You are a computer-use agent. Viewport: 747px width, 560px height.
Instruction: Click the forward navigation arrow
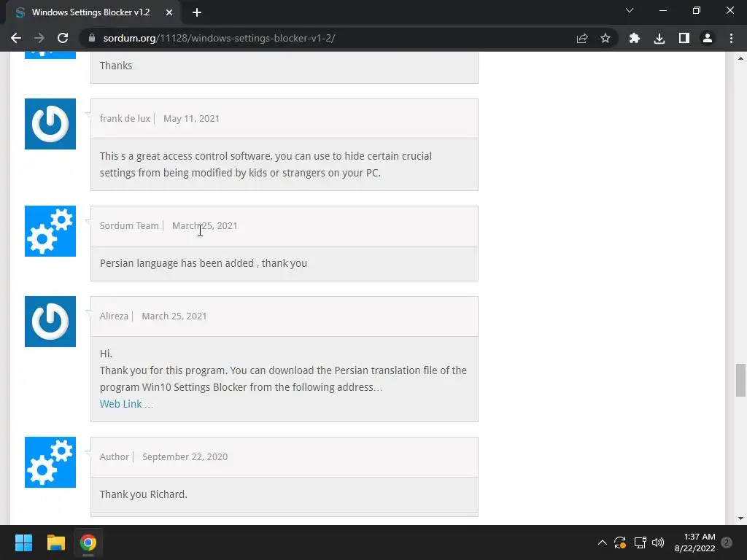tap(39, 38)
